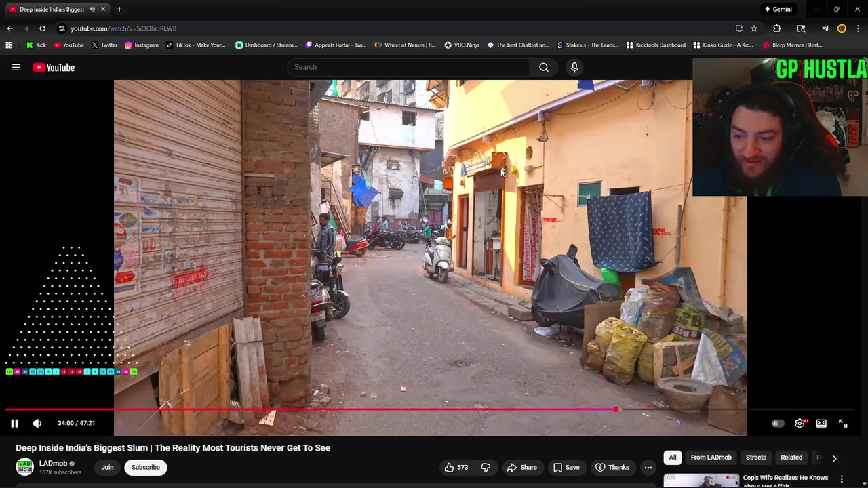Show more filter chips with right arrow

835,458
